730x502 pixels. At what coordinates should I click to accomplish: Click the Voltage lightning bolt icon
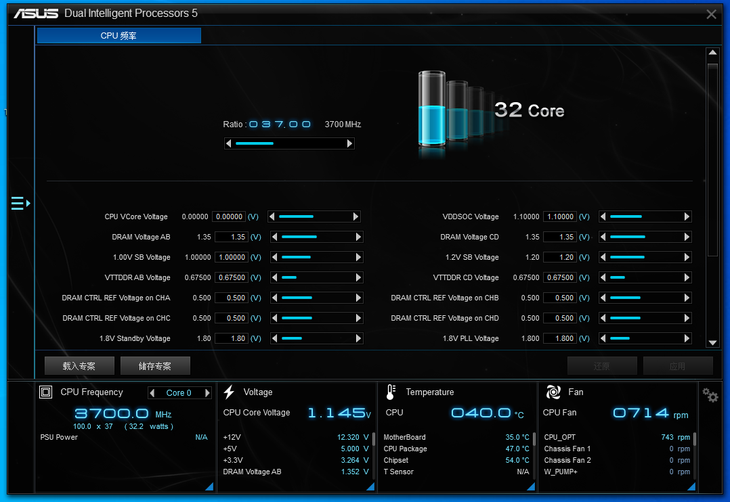click(229, 392)
